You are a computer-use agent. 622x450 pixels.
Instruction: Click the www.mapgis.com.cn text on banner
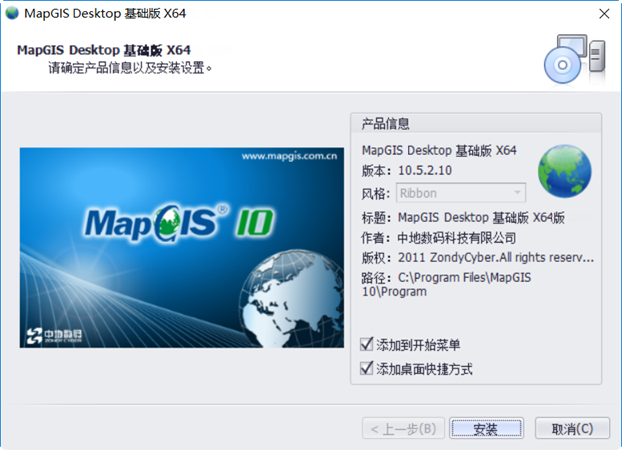(290, 156)
